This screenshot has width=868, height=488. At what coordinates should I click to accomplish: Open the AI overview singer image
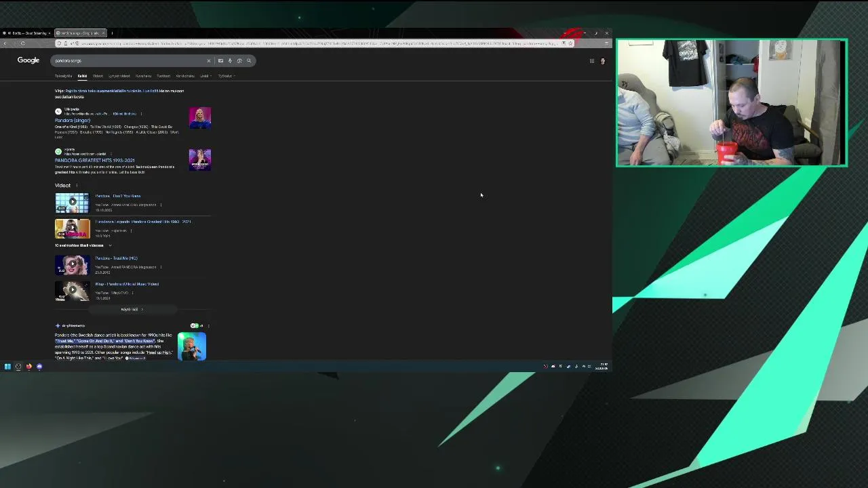pos(192,346)
